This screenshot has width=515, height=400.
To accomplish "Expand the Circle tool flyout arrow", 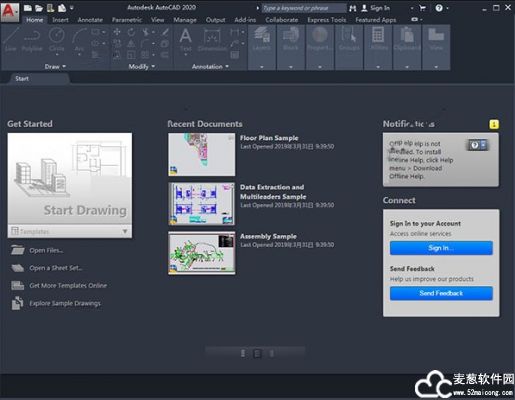I will tap(57, 54).
